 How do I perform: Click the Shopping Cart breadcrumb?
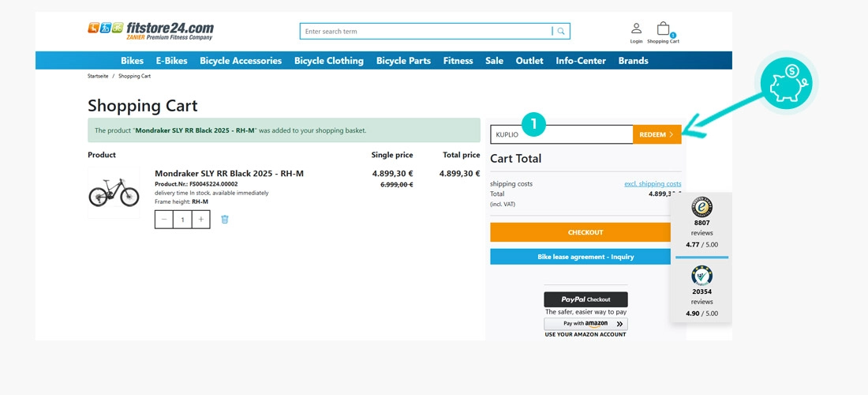(134, 76)
